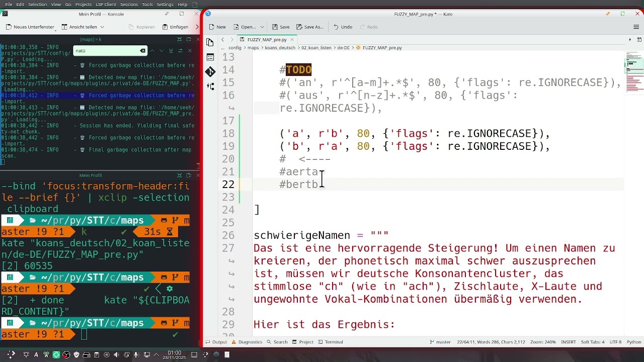Clear the terminal search field with the x icon

142,51
